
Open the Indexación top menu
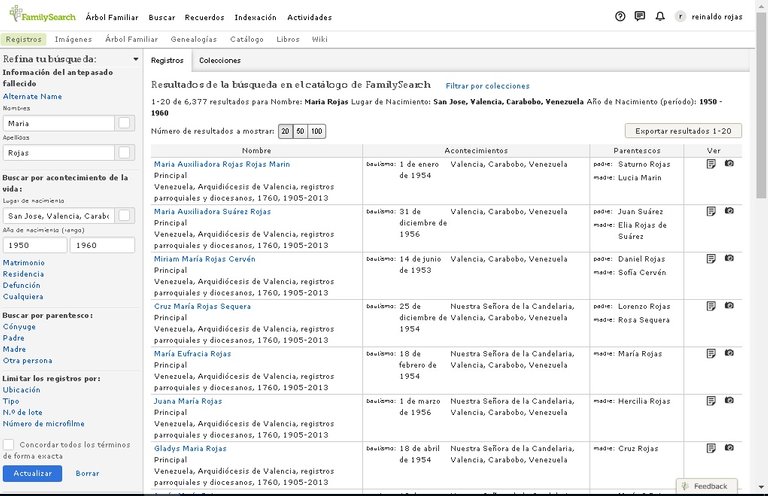(255, 17)
